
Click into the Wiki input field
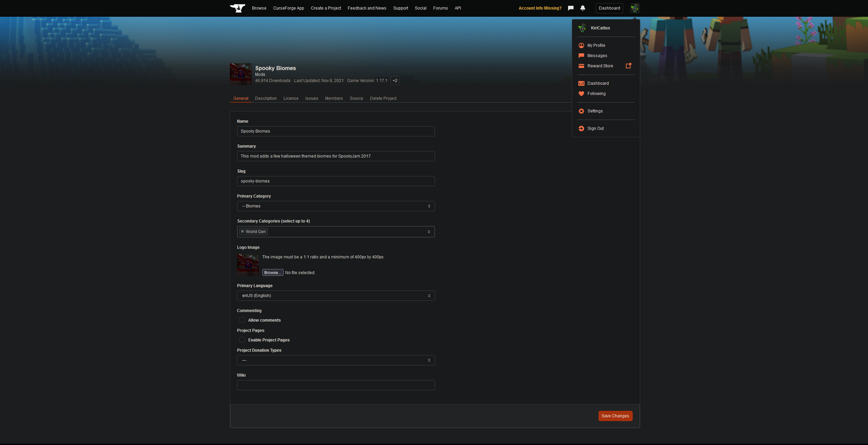pyautogui.click(x=336, y=385)
